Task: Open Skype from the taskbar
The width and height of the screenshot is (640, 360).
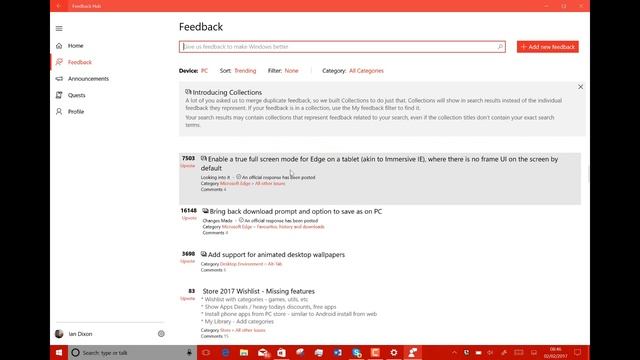Action: [x=357, y=353]
